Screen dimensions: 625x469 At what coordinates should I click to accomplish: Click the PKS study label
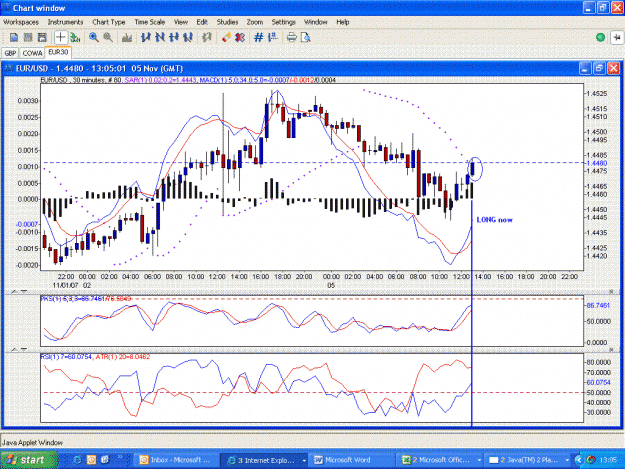85,298
